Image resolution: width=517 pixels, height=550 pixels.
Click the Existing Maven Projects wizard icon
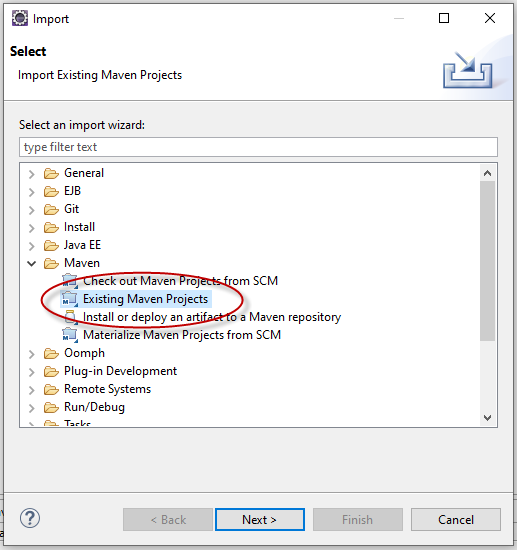pyautogui.click(x=70, y=299)
